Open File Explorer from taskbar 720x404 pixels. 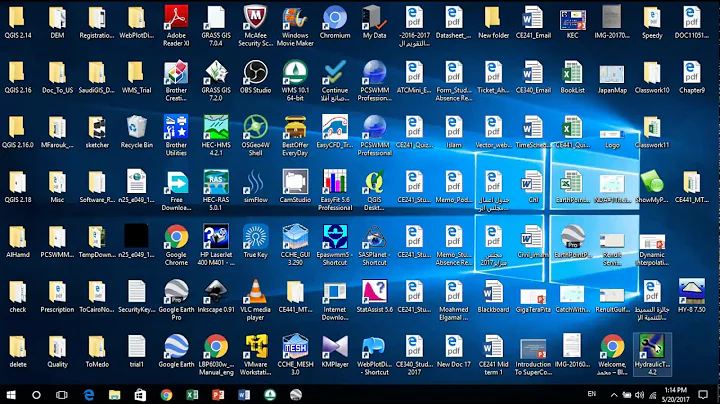(114, 395)
